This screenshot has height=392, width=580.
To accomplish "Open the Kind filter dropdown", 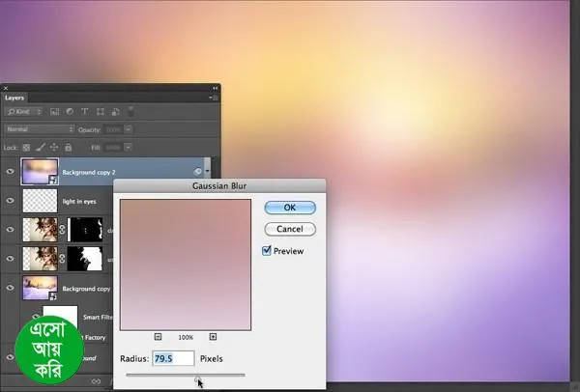I will [x=32, y=112].
